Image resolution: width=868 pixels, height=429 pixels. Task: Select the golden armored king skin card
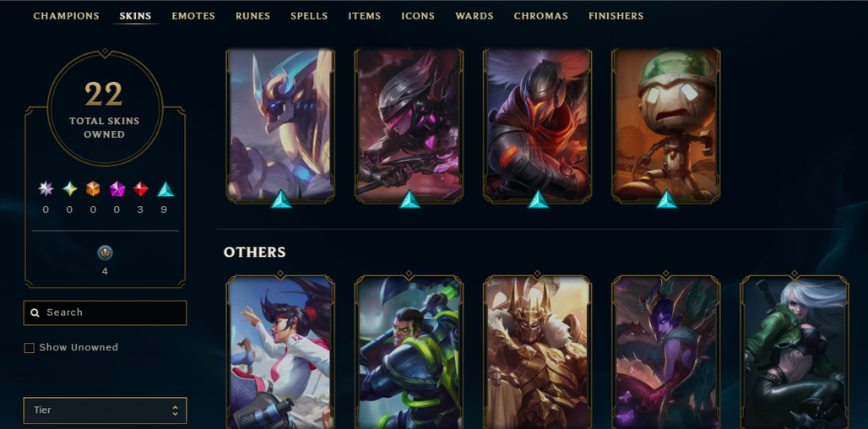pos(538,352)
